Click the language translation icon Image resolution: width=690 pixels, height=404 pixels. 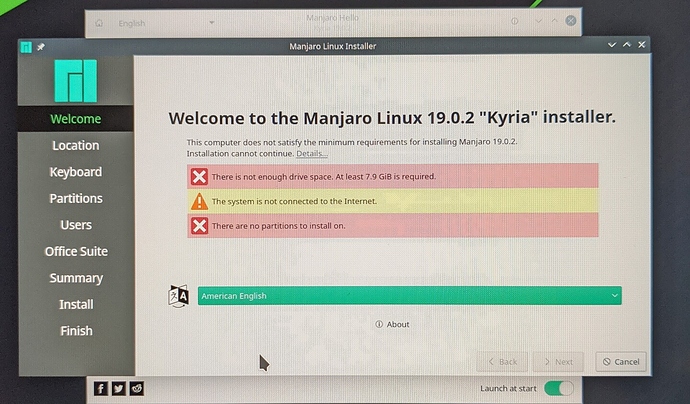179,296
